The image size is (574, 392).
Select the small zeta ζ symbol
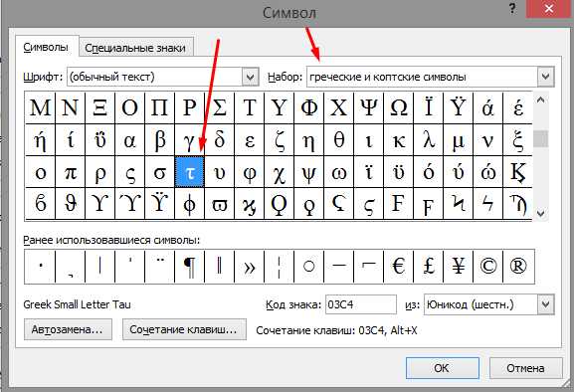280,140
